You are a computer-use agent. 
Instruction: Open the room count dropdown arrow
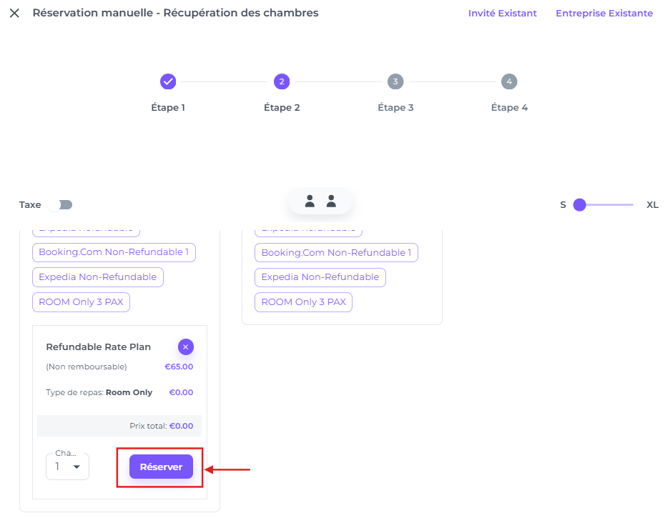tap(76, 467)
